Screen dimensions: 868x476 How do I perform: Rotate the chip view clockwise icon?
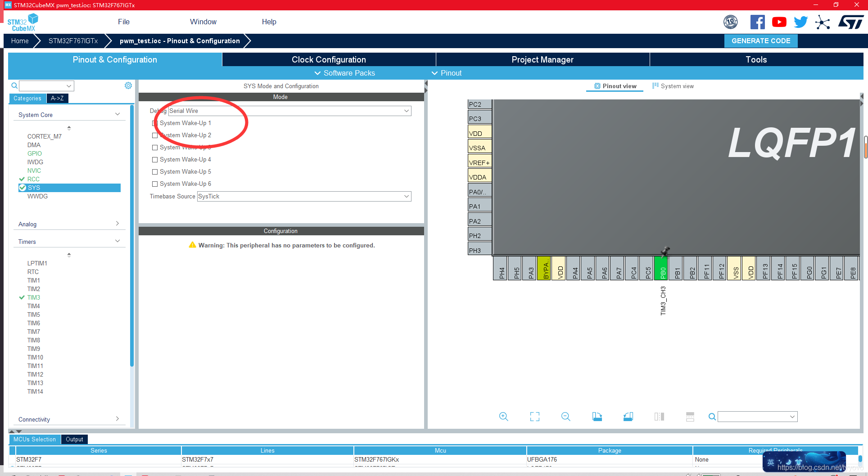(x=597, y=417)
